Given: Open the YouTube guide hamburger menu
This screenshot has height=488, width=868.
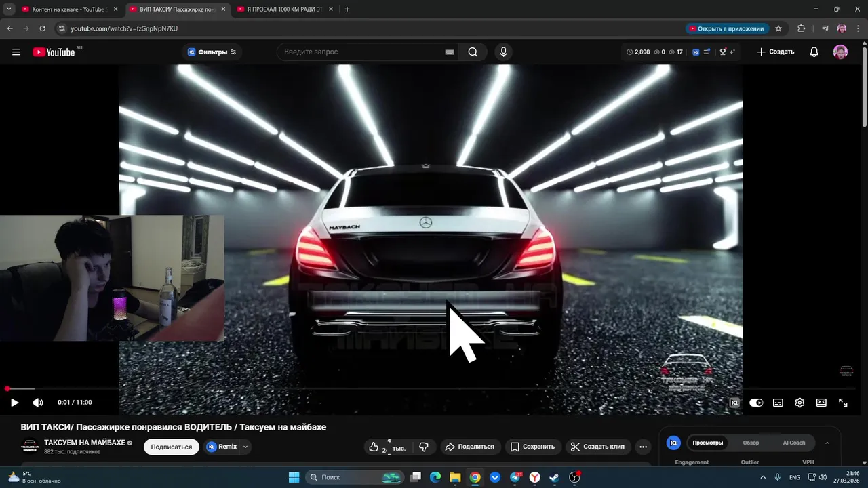Looking at the screenshot, I should point(16,52).
